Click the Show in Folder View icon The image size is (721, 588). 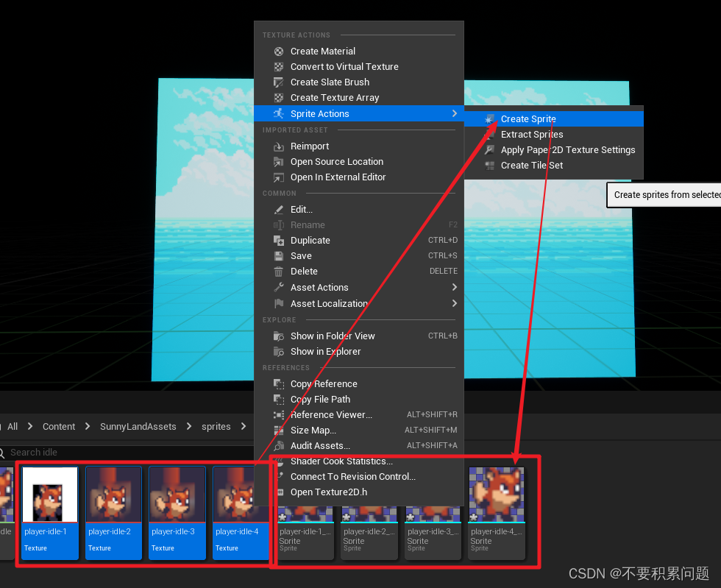pyautogui.click(x=279, y=336)
